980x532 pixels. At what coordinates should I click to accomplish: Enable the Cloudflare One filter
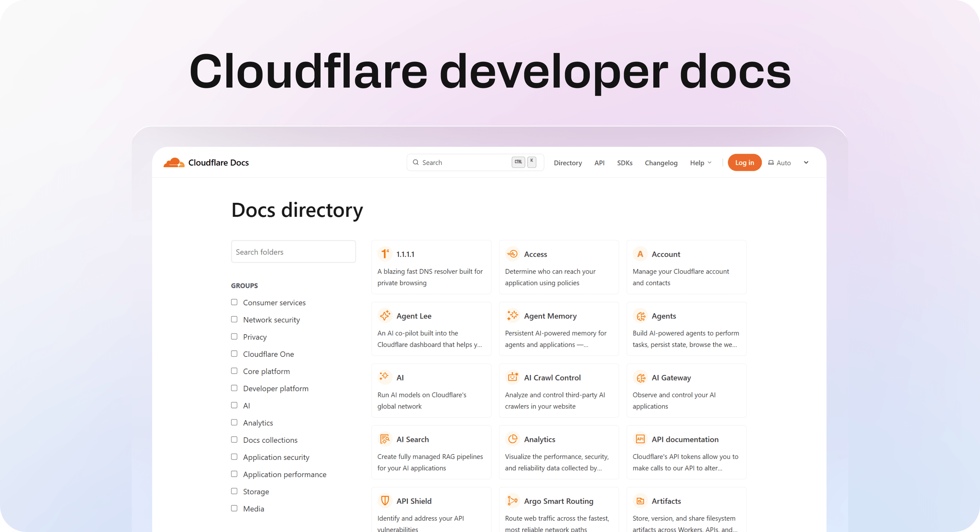click(x=234, y=353)
